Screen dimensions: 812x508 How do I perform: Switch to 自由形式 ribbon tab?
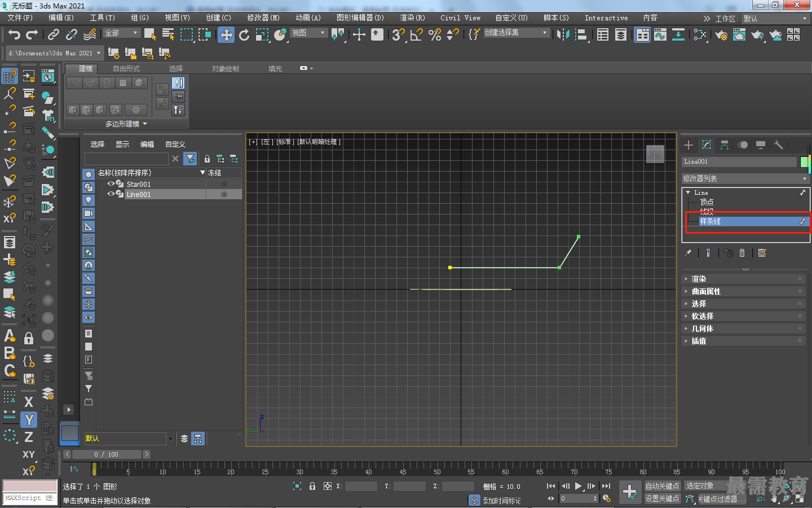click(x=126, y=69)
